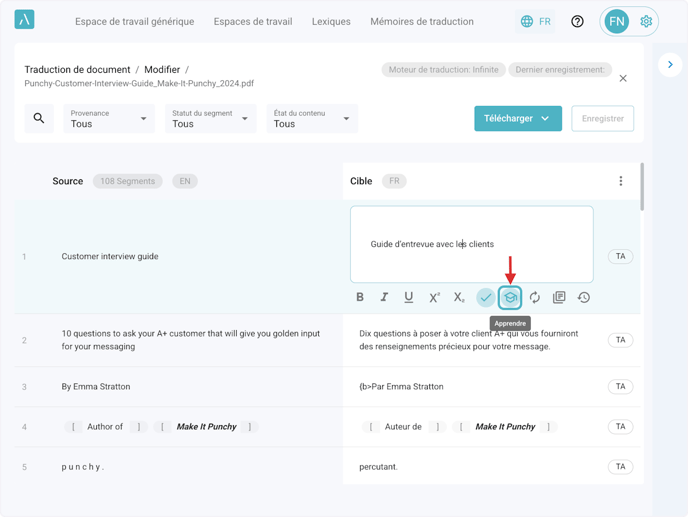Click the target text field for segment 1
688x517 pixels.
(471, 244)
